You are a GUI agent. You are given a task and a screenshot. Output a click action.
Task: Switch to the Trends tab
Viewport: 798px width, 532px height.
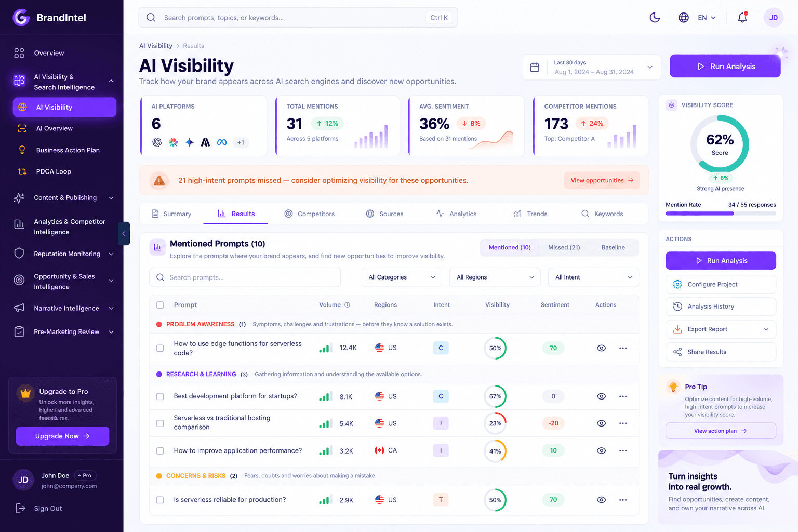click(x=530, y=214)
